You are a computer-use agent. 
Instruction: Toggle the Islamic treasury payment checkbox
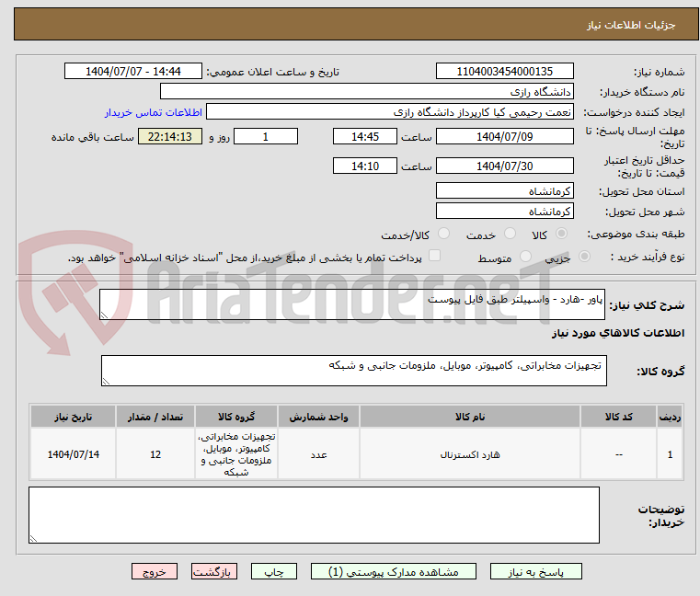point(434,256)
